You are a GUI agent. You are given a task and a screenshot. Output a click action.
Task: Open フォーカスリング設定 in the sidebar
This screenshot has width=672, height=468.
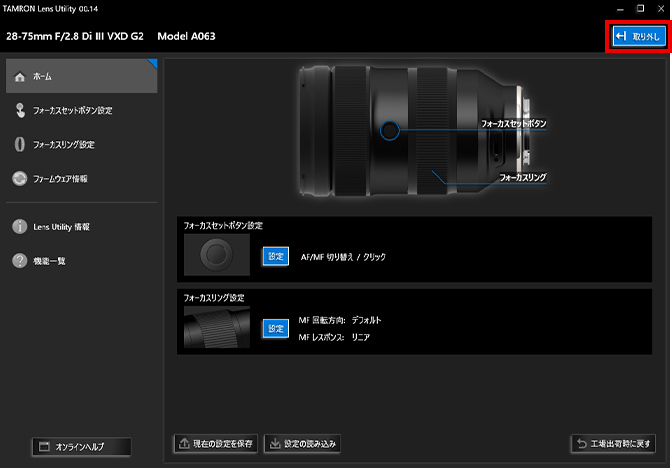[x=81, y=144]
